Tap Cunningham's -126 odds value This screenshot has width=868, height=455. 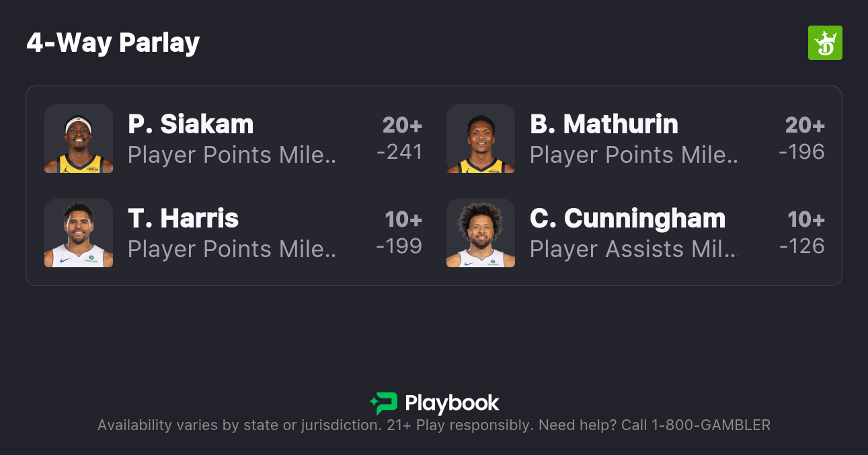point(801,246)
